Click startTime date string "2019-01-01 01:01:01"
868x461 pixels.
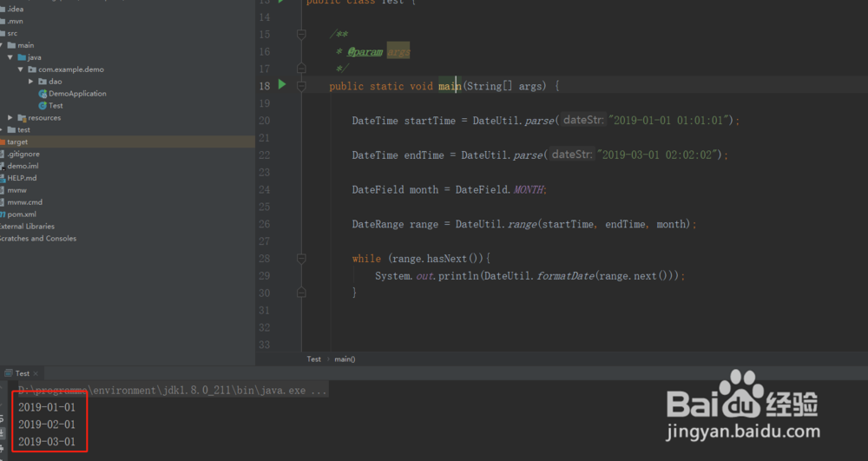pos(670,120)
